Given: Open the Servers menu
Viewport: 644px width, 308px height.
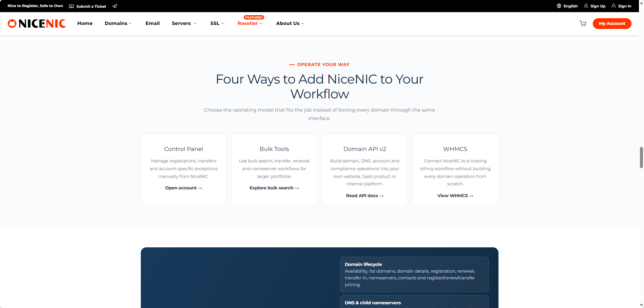Looking at the screenshot, I should [181, 23].
